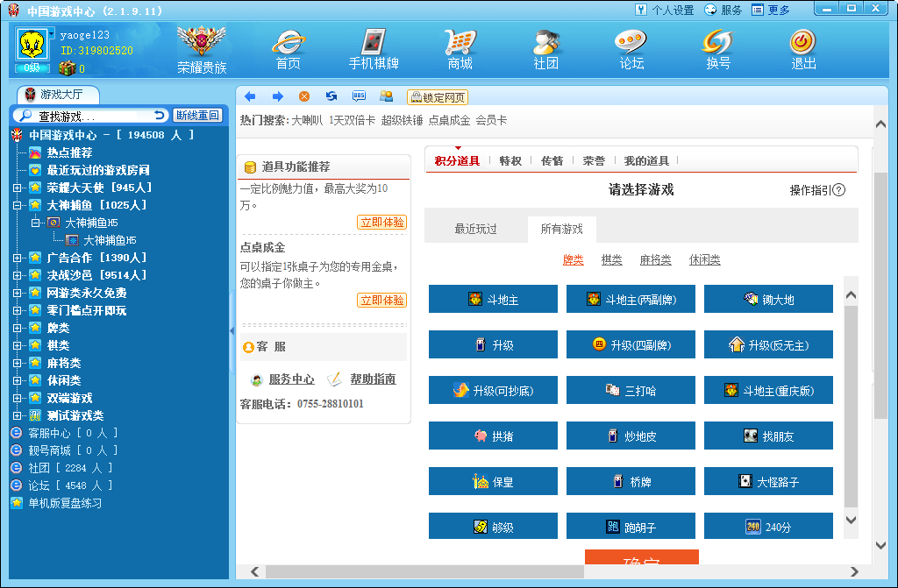The width and height of the screenshot is (898, 588).
Task: Switch to the 特权 tab
Action: coord(510,160)
